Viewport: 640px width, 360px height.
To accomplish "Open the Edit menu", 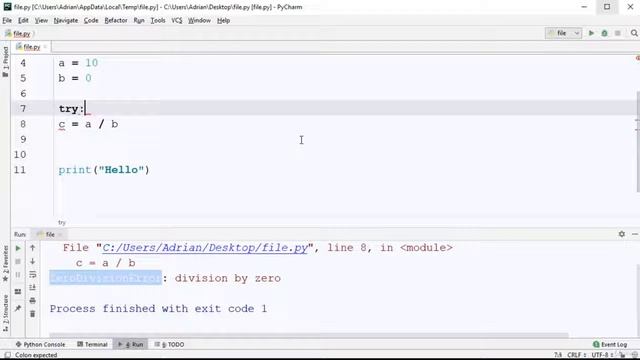I will click(x=23, y=20).
